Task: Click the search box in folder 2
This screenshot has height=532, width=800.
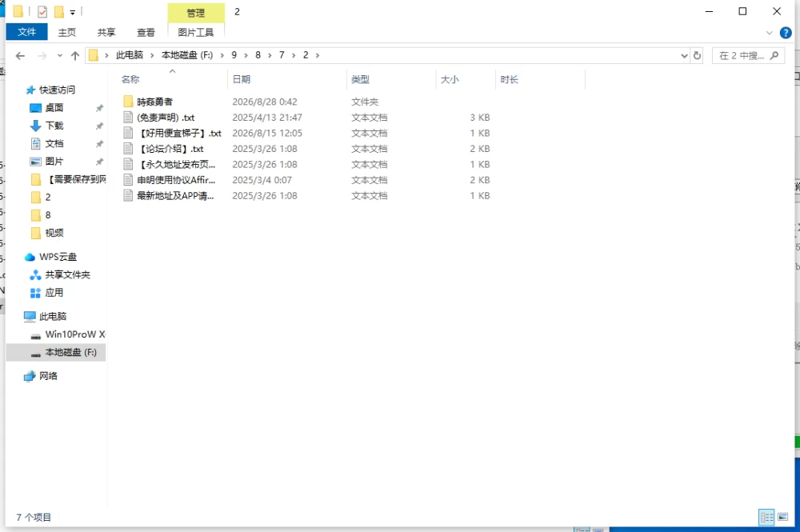Action: tap(748, 55)
